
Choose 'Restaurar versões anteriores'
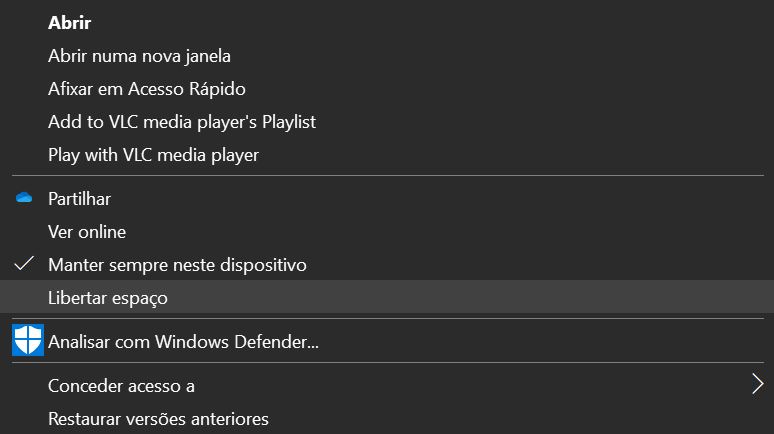coord(158,418)
